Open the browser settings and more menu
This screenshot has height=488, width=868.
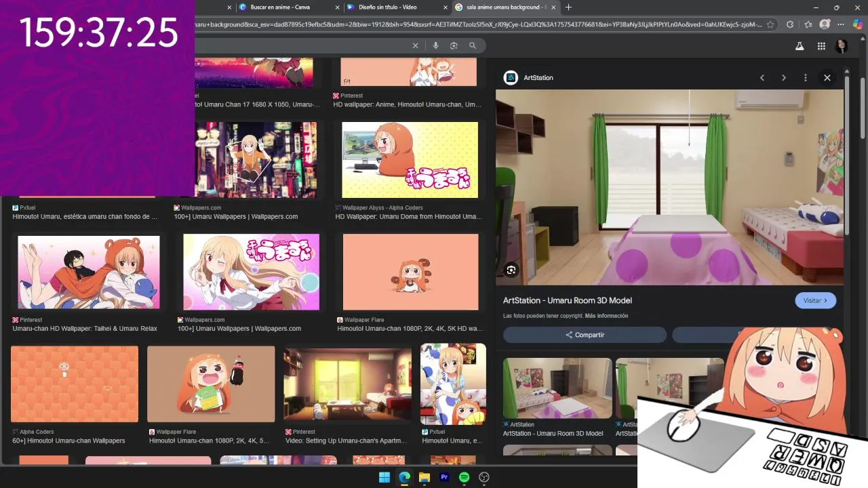(x=842, y=24)
